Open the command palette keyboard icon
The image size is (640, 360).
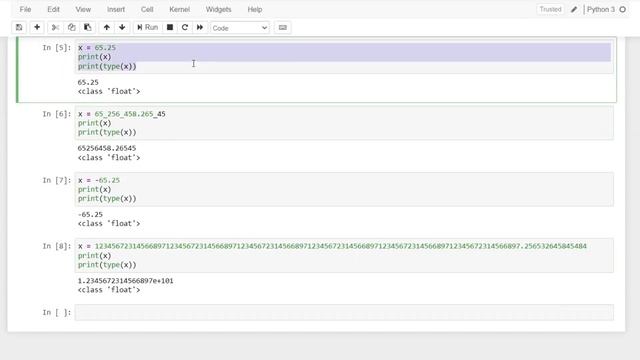282,27
